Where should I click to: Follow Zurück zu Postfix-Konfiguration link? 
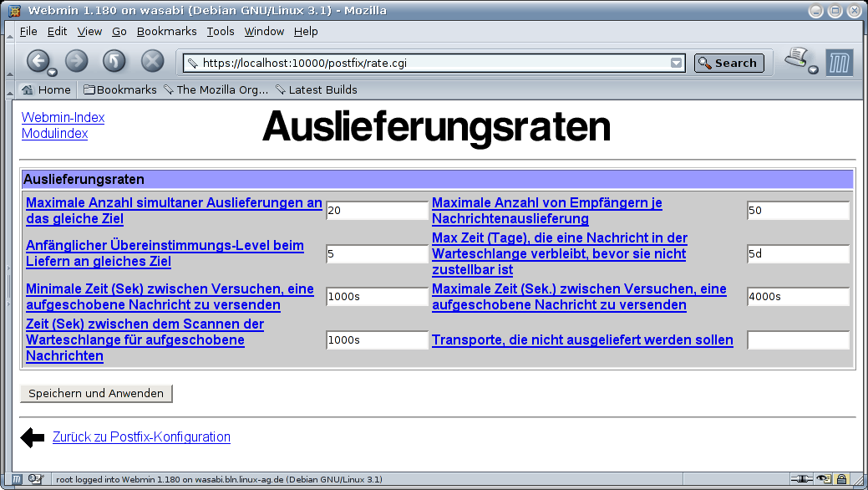tap(141, 436)
